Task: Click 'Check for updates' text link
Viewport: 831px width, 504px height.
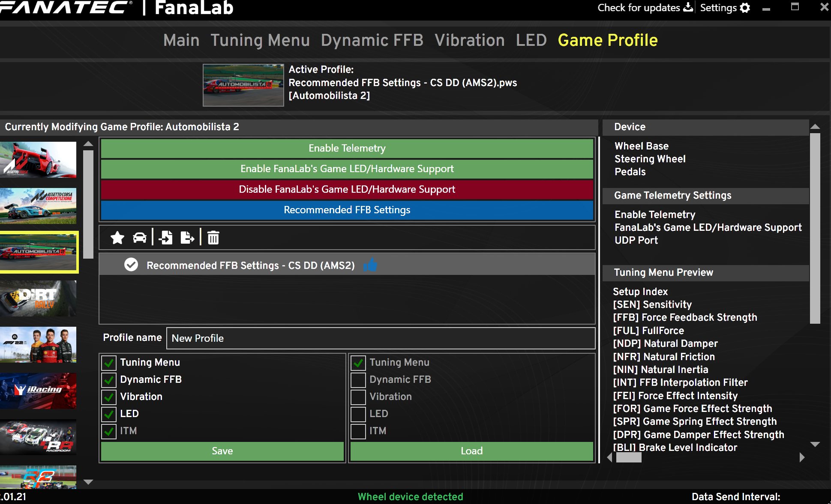Action: pos(639,8)
